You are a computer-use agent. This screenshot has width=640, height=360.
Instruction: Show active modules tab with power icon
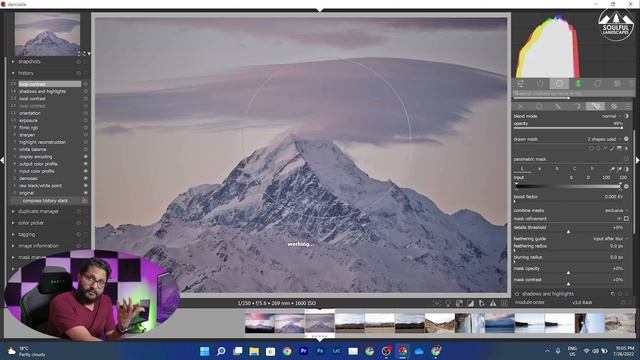[x=540, y=84]
